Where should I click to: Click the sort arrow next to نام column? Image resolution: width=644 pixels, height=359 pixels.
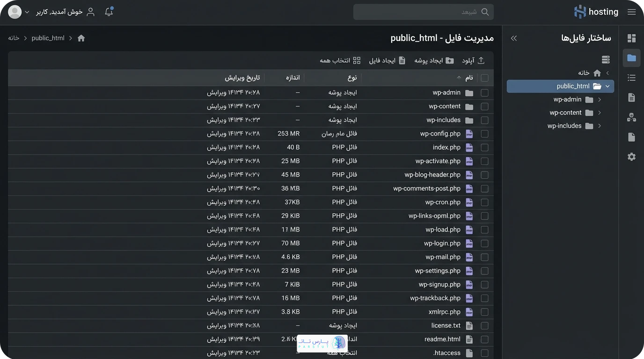point(459,78)
